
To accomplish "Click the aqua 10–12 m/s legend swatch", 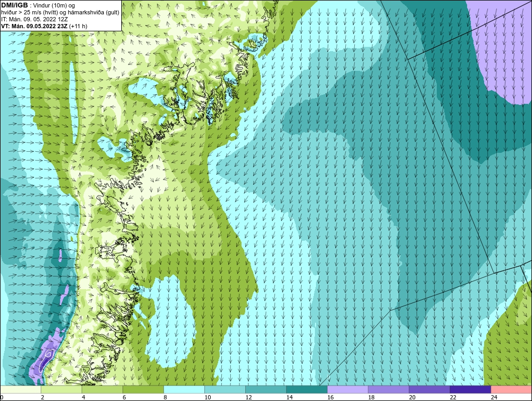I will (225, 389).
